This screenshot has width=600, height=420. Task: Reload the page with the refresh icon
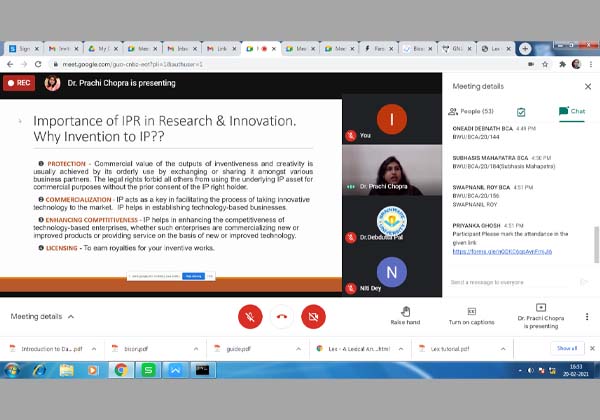click(x=46, y=64)
